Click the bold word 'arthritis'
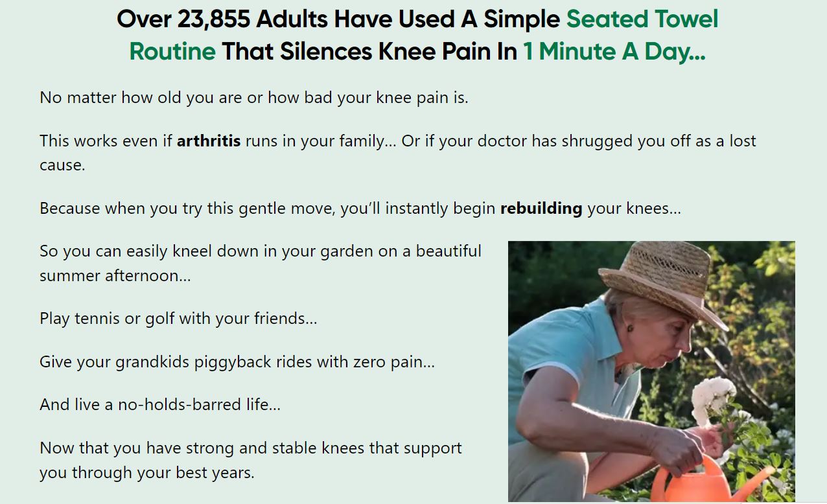Image resolution: width=827 pixels, height=504 pixels. click(209, 141)
